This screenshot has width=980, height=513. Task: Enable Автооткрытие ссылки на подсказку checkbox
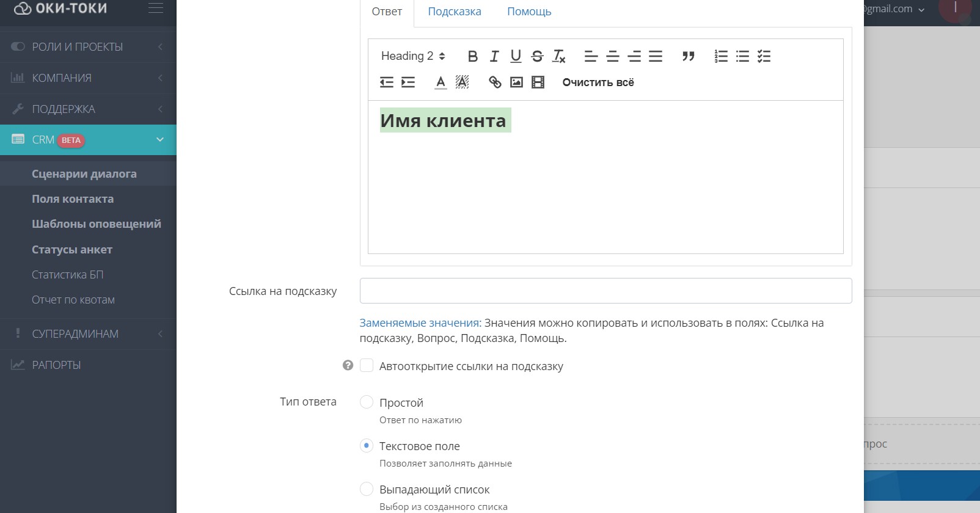click(367, 366)
